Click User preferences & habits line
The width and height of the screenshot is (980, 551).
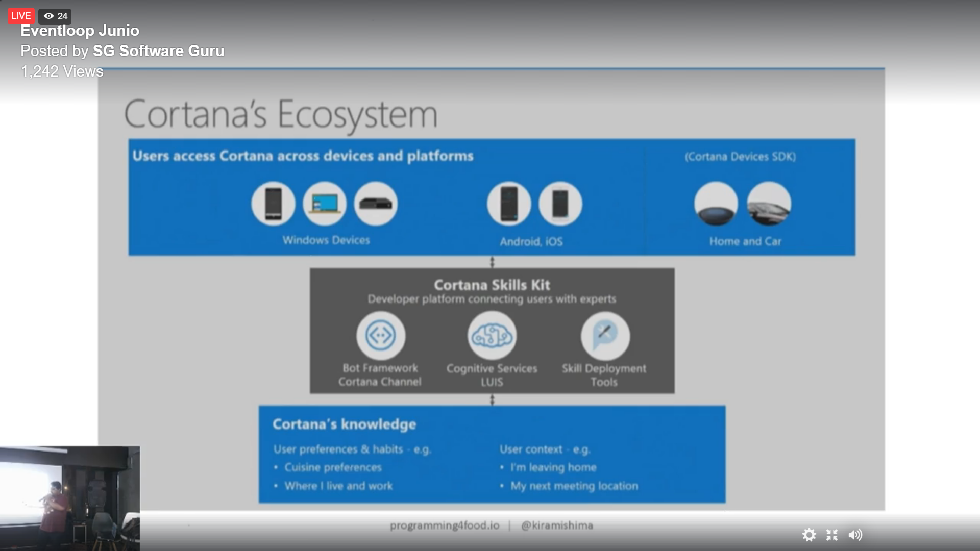click(352, 449)
